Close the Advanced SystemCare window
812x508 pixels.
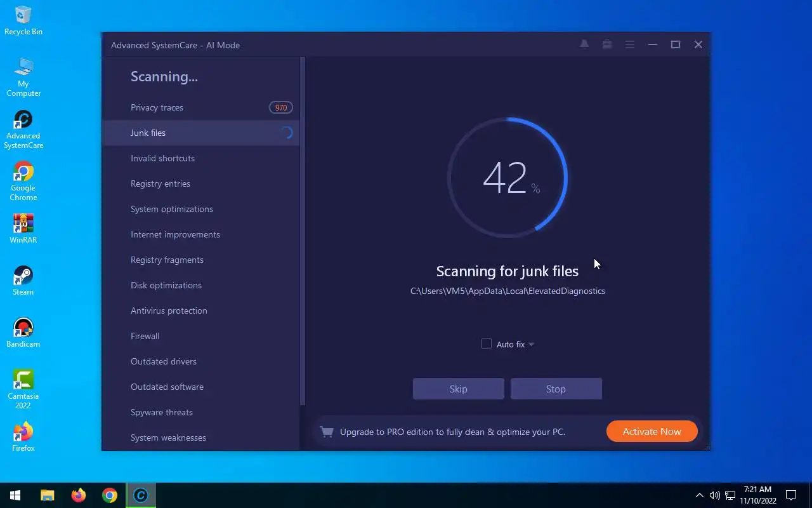pos(698,44)
